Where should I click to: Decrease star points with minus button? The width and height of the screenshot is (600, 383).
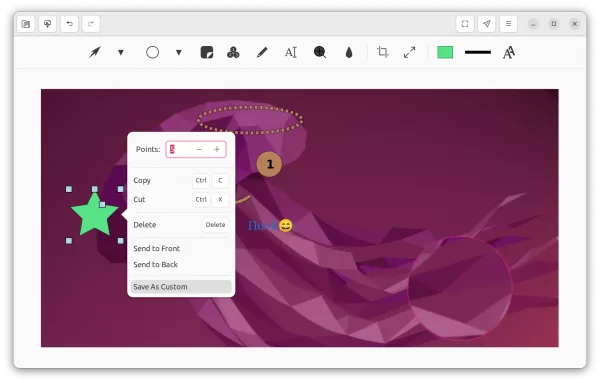click(x=199, y=149)
